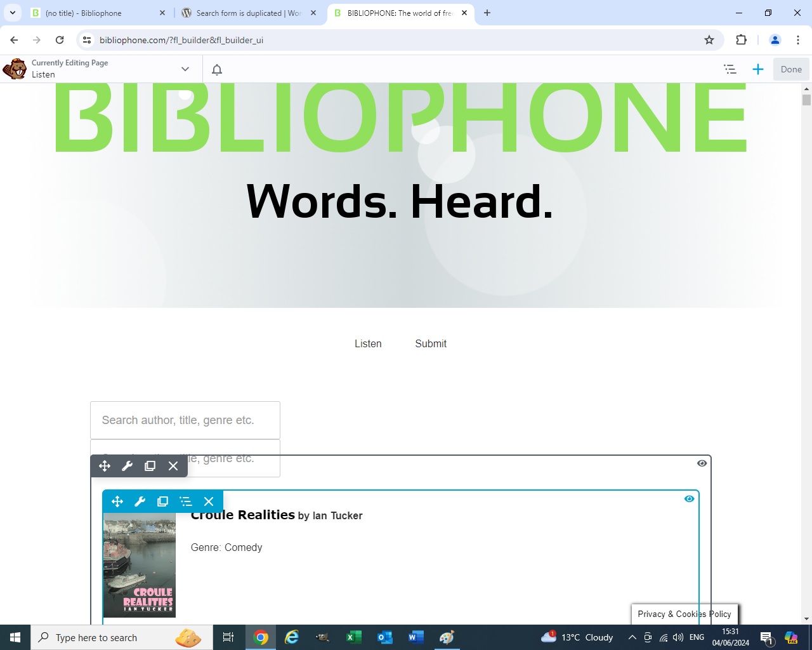This screenshot has width=812, height=650.
Task: Show hidden system tray icons
Action: pyautogui.click(x=632, y=637)
